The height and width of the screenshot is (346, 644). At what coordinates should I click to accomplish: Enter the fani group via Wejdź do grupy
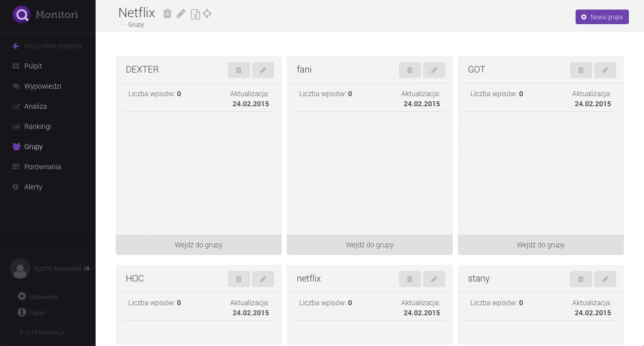pos(370,245)
